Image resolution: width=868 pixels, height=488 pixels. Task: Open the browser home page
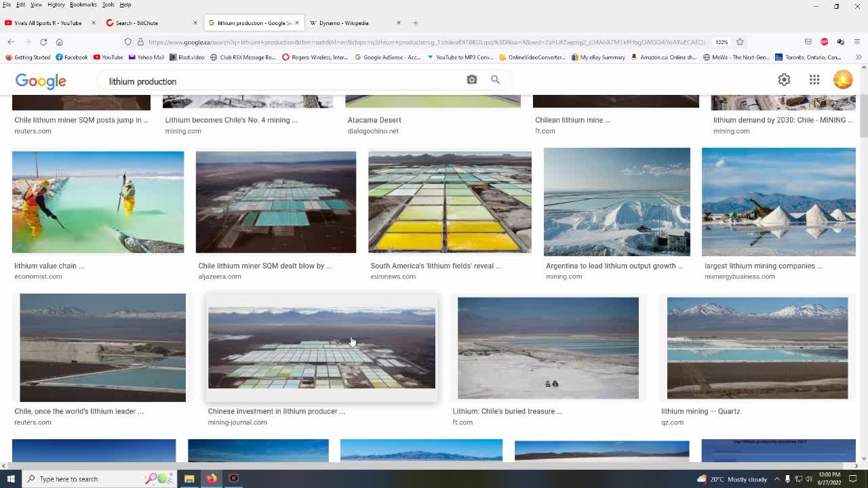(60, 42)
